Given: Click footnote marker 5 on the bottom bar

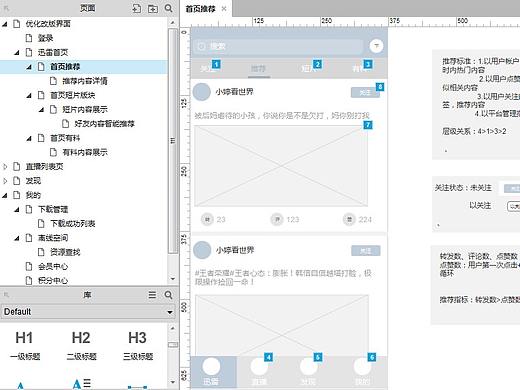Looking at the screenshot, I should point(318,357).
